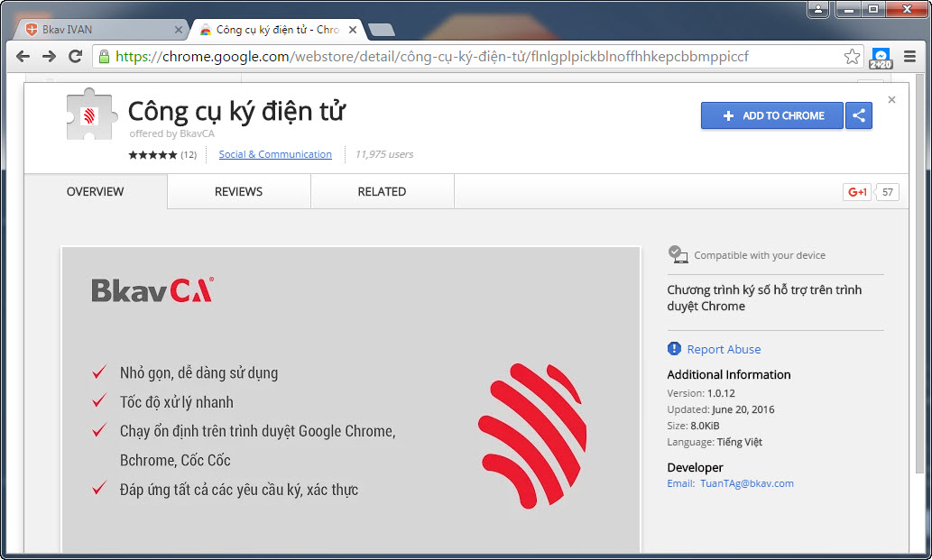Open the Social & Communication category link

coord(275,154)
